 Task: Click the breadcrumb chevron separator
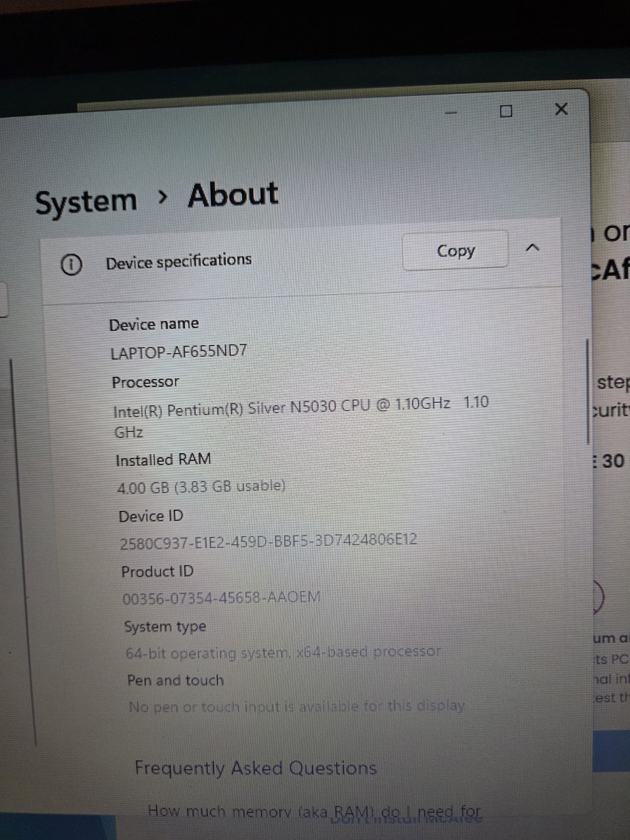coord(163,197)
